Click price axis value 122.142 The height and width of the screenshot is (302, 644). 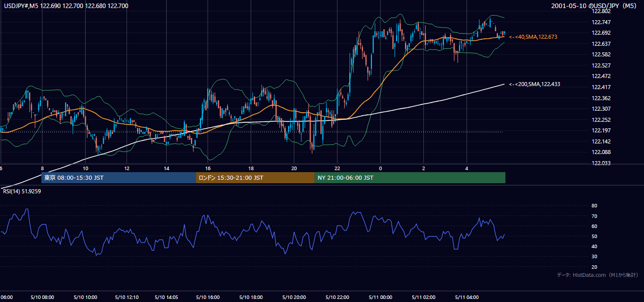click(x=602, y=141)
